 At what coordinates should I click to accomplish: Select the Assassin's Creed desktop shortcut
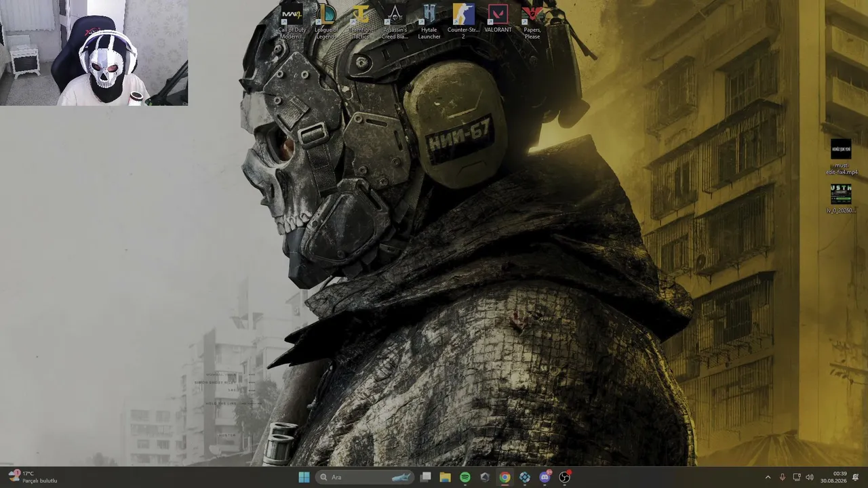point(395,21)
